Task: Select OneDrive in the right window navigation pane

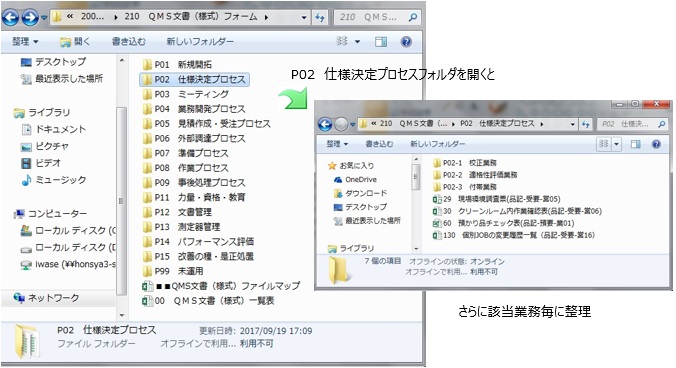Action: pos(355,180)
